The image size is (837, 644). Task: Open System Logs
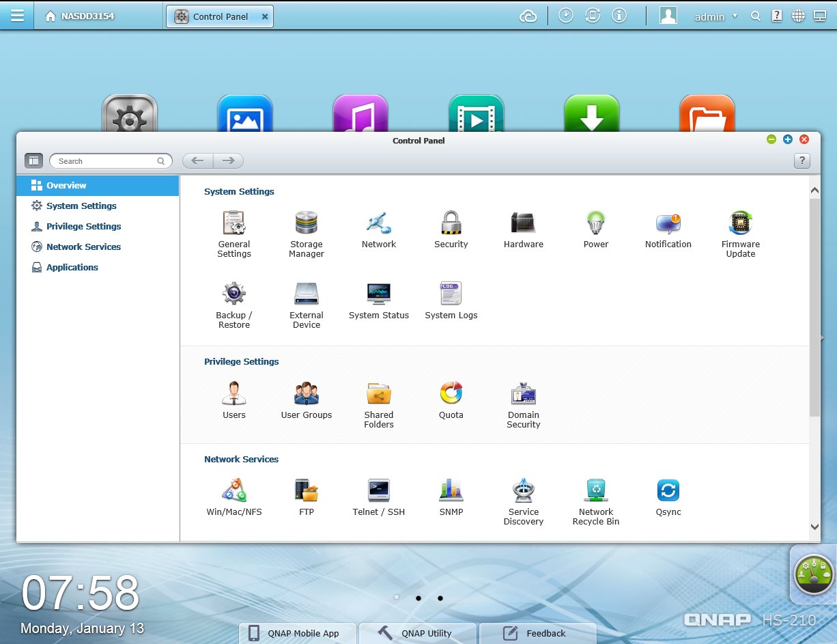click(x=451, y=300)
